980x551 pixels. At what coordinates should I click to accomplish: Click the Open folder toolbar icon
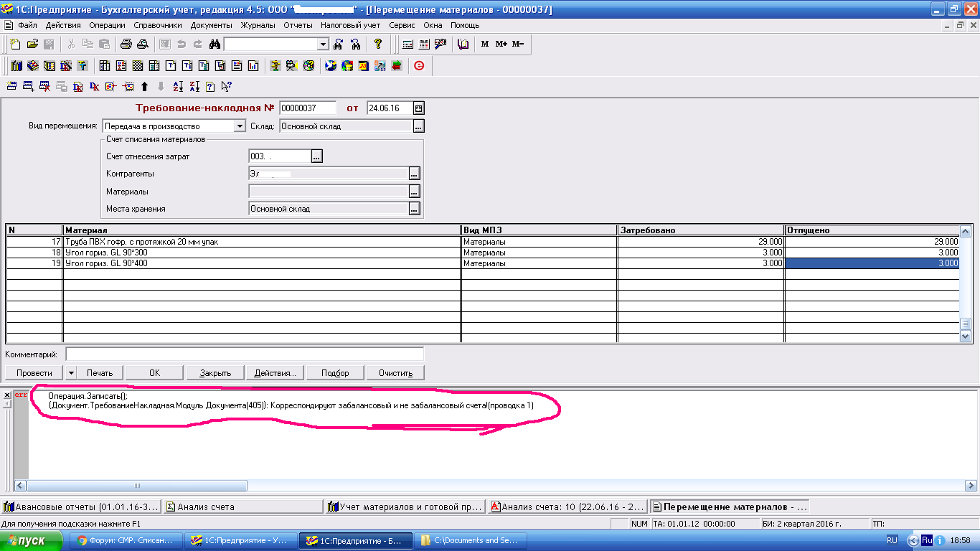pos(32,44)
